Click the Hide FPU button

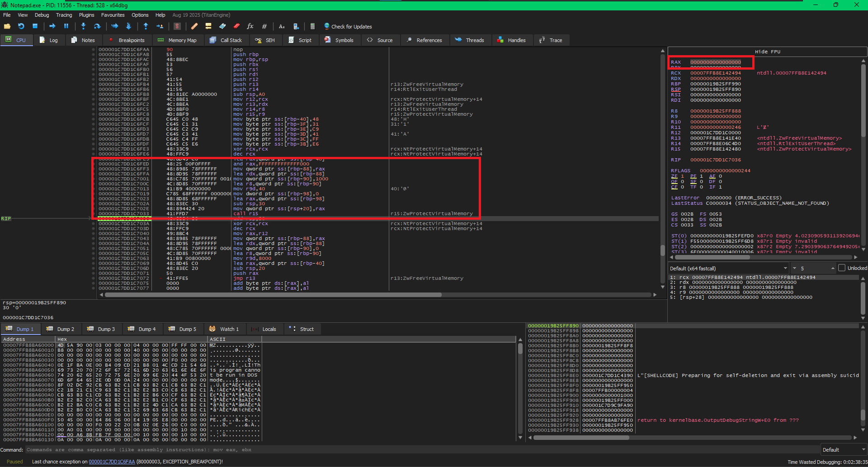(x=767, y=52)
